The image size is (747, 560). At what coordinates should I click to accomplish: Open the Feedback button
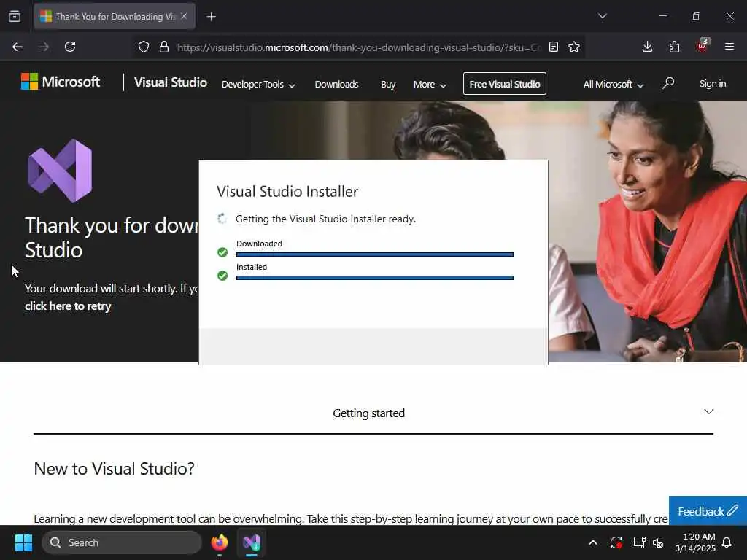(708, 511)
